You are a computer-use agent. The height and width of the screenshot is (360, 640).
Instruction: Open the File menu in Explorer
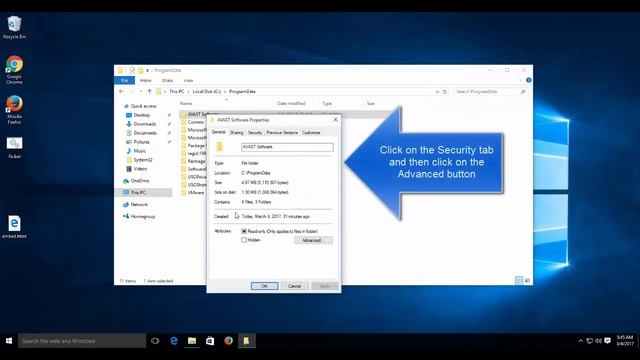(x=124, y=80)
